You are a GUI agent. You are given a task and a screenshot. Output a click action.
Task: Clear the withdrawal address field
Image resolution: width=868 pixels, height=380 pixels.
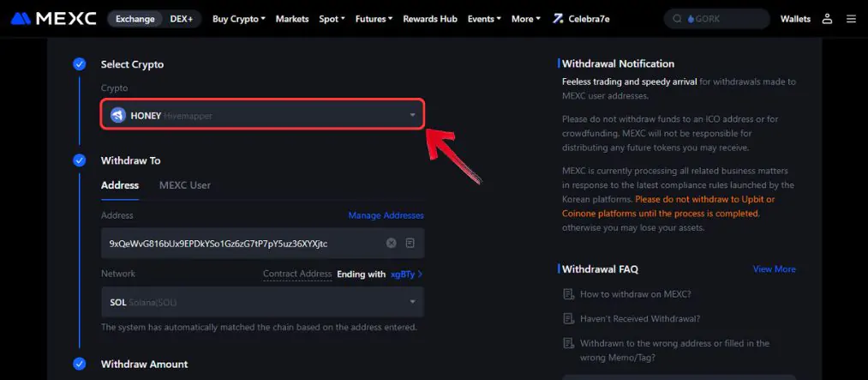pyautogui.click(x=392, y=243)
